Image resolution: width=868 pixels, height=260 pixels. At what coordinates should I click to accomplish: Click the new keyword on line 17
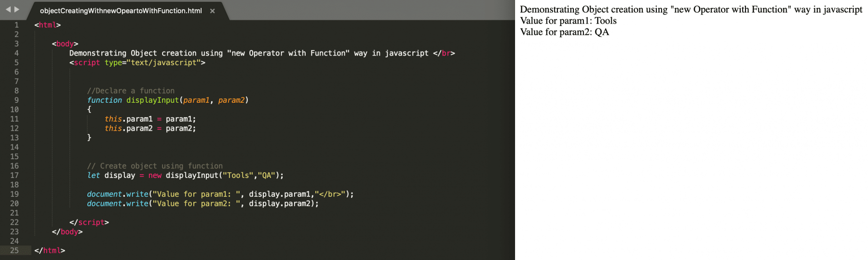[155, 175]
